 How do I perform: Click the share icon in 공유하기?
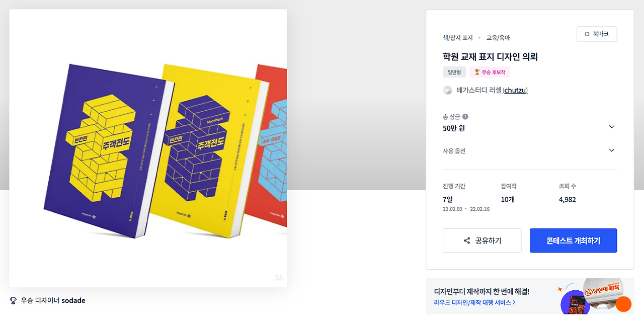click(467, 241)
